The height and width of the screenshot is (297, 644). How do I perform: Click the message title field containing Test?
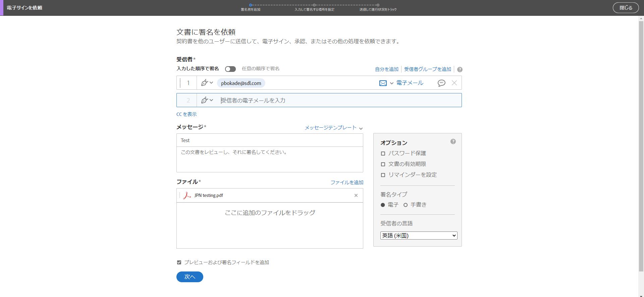(270, 140)
